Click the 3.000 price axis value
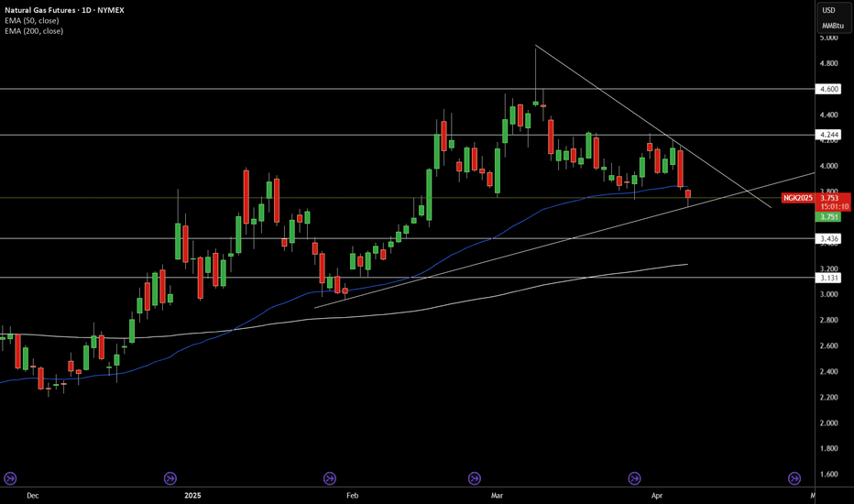This screenshot has height=504, width=854. tap(829, 294)
